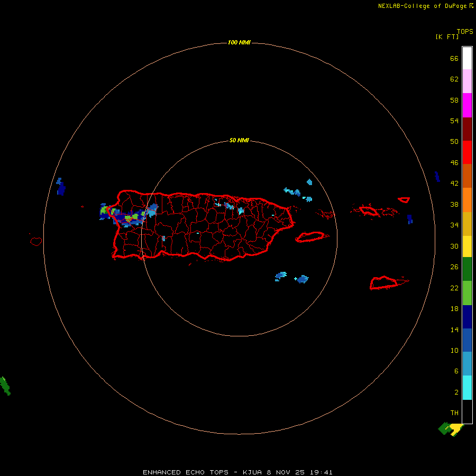This screenshot has height=476, width=476.
Task: Click the "TOPS" legend title
Action: (x=465, y=32)
